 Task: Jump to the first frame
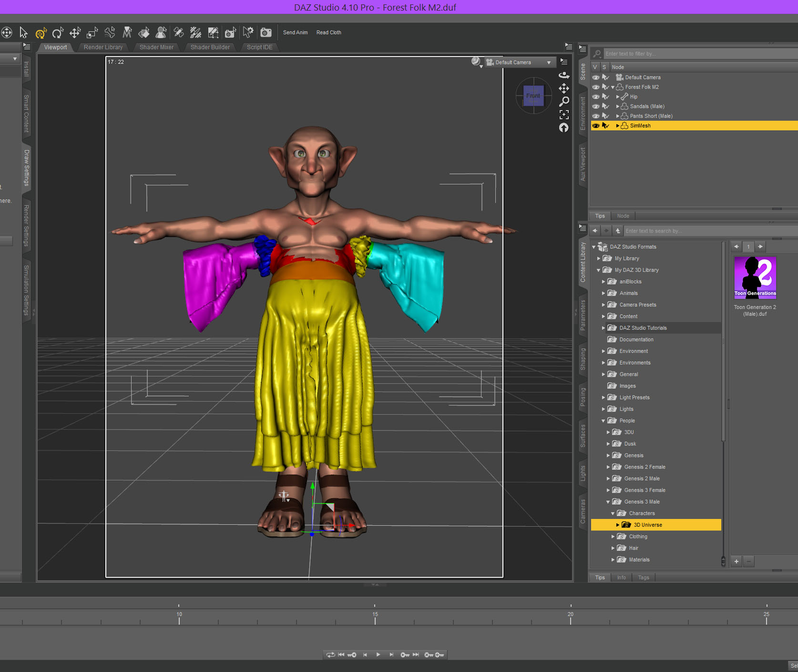[341, 655]
